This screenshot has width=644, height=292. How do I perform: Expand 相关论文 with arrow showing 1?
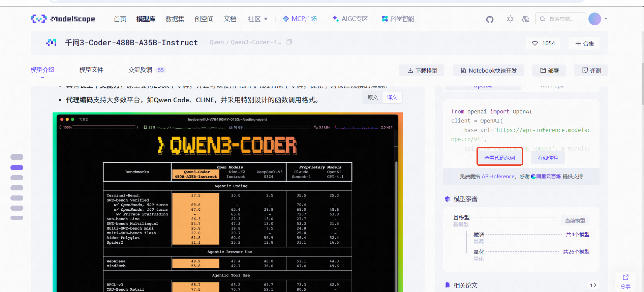(x=593, y=285)
